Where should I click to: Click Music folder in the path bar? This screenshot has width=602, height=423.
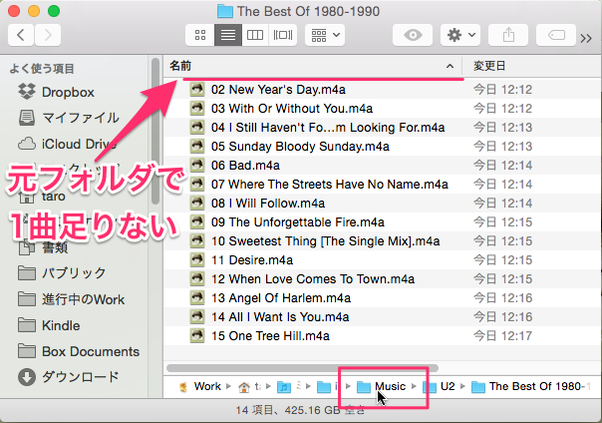(x=381, y=387)
